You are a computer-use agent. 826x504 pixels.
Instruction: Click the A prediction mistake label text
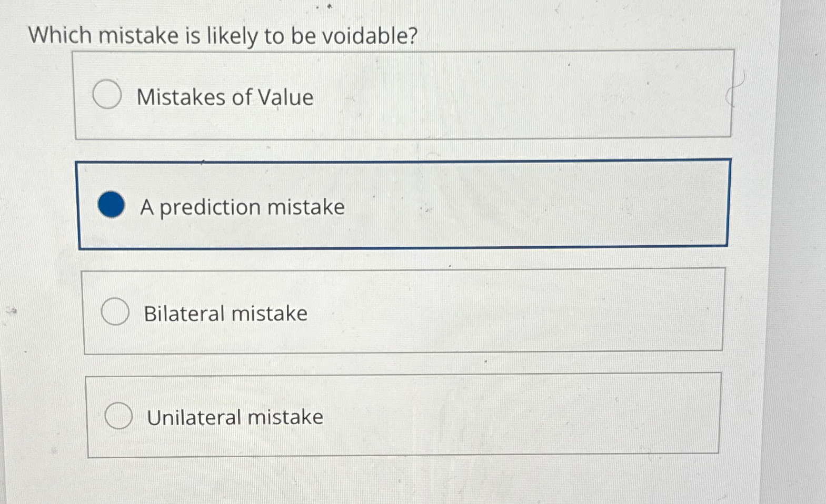click(242, 207)
